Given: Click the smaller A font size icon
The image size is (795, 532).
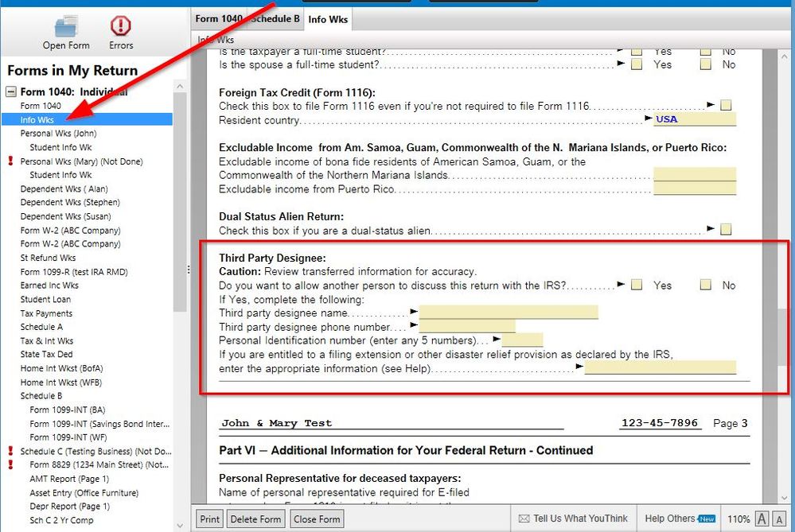Looking at the screenshot, I should (x=762, y=519).
